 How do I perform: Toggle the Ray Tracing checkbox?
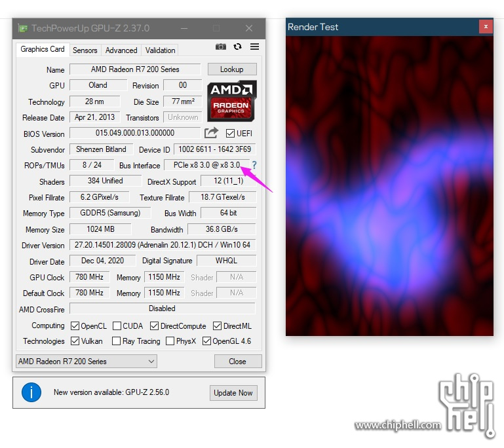coord(116,341)
